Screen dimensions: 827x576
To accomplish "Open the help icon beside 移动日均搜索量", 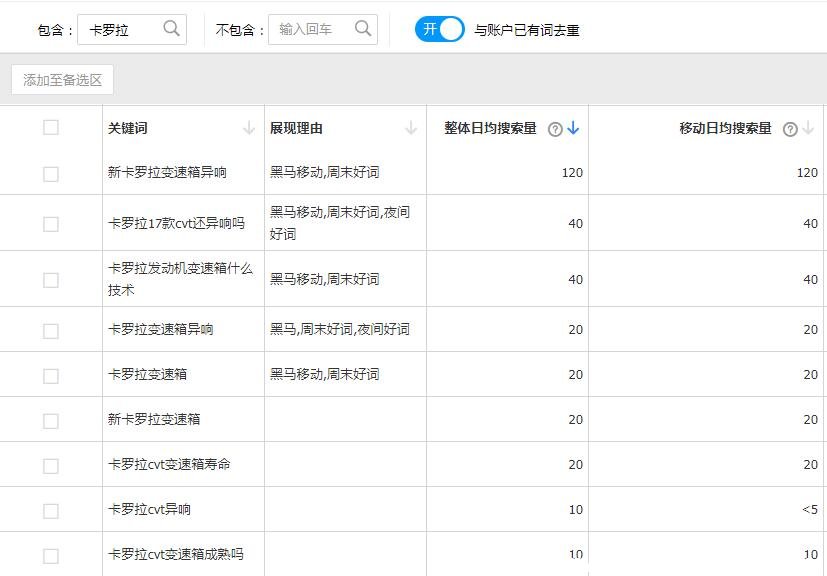I will click(x=788, y=127).
